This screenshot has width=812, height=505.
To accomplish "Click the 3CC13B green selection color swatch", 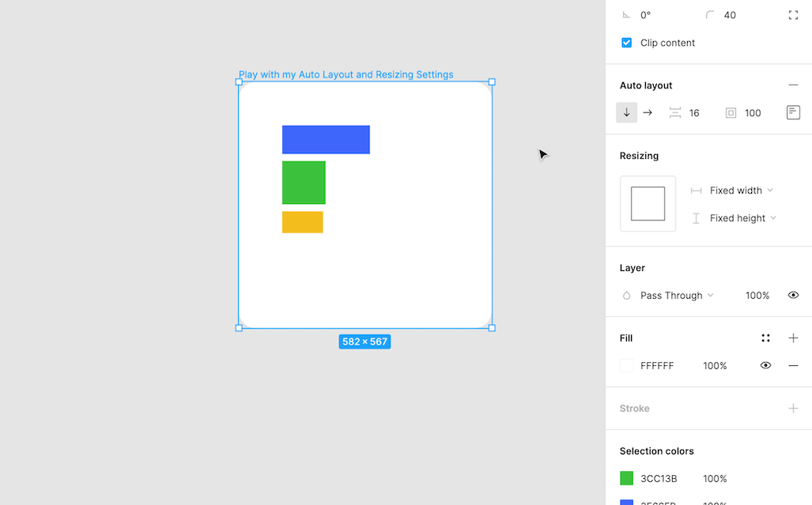I will [626, 478].
